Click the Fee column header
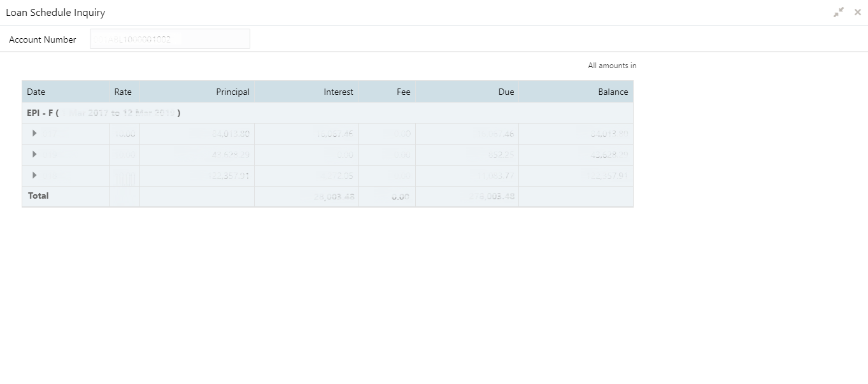The height and width of the screenshot is (384, 868). click(x=387, y=92)
